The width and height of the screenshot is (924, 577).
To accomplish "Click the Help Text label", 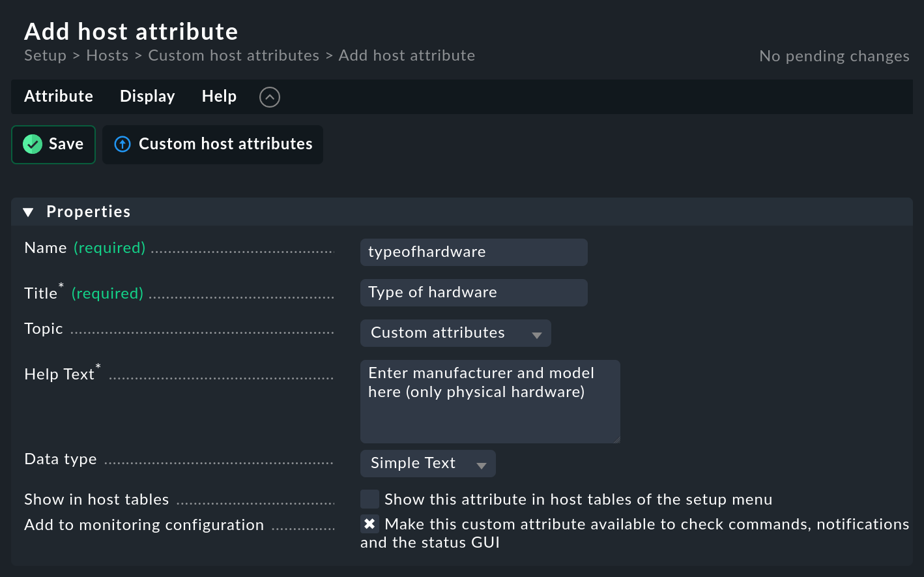I will tap(63, 373).
